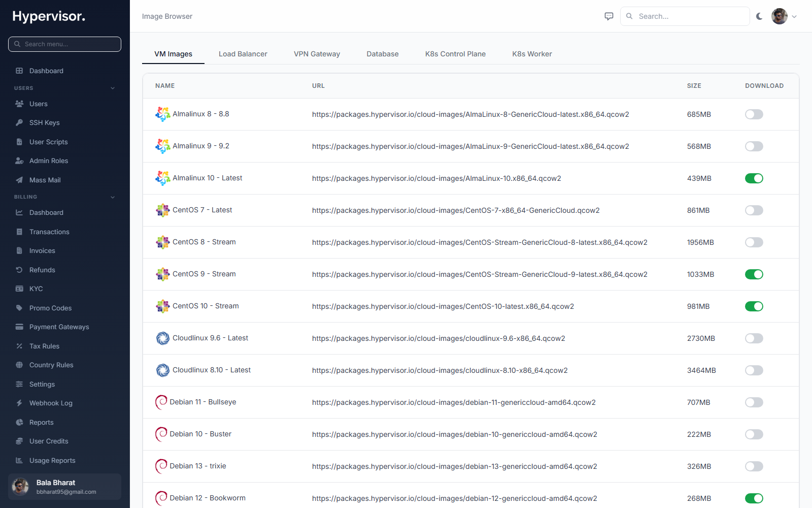Viewport: 812px width, 508px height.
Task: Click the Users sidebar icon
Action: (x=19, y=104)
